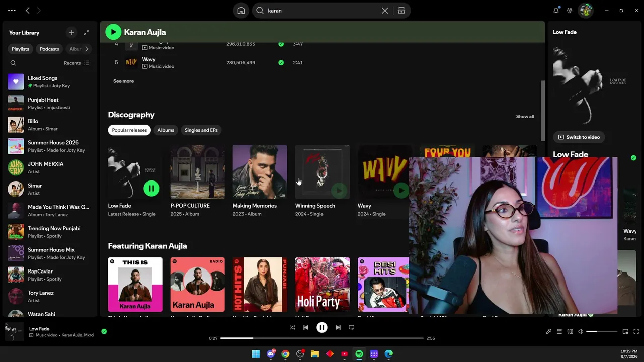The image size is (644, 362).
Task: Clear the search field text
Action: click(385, 11)
